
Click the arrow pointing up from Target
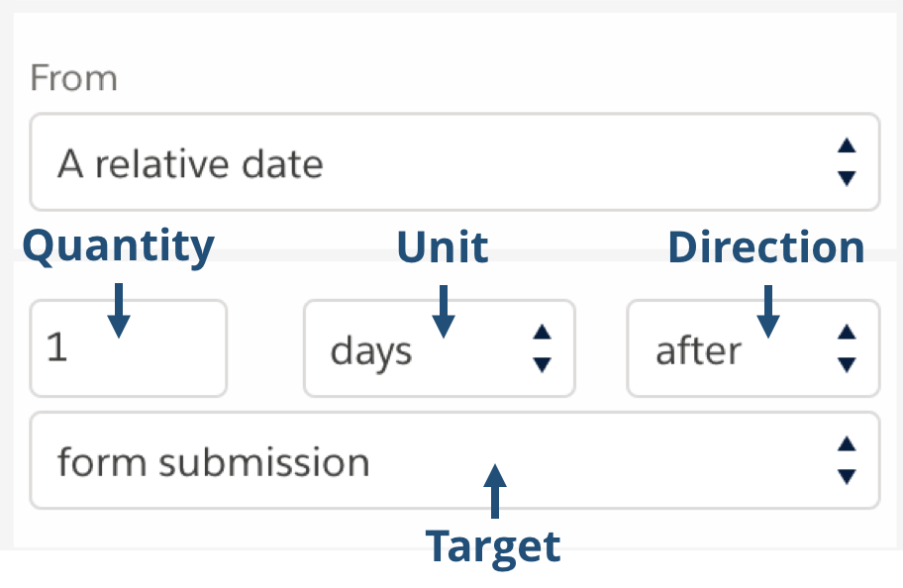click(496, 492)
